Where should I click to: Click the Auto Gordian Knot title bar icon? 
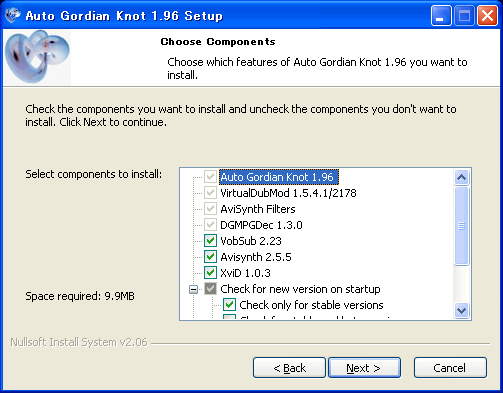12,15
